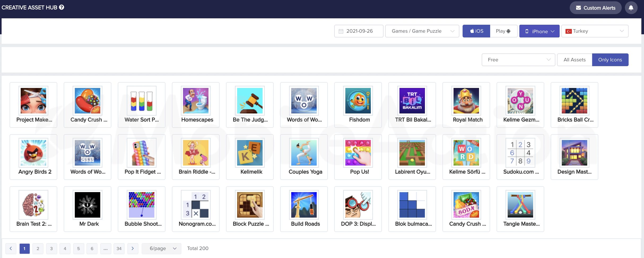Go to the next page arrow

pos(133,248)
